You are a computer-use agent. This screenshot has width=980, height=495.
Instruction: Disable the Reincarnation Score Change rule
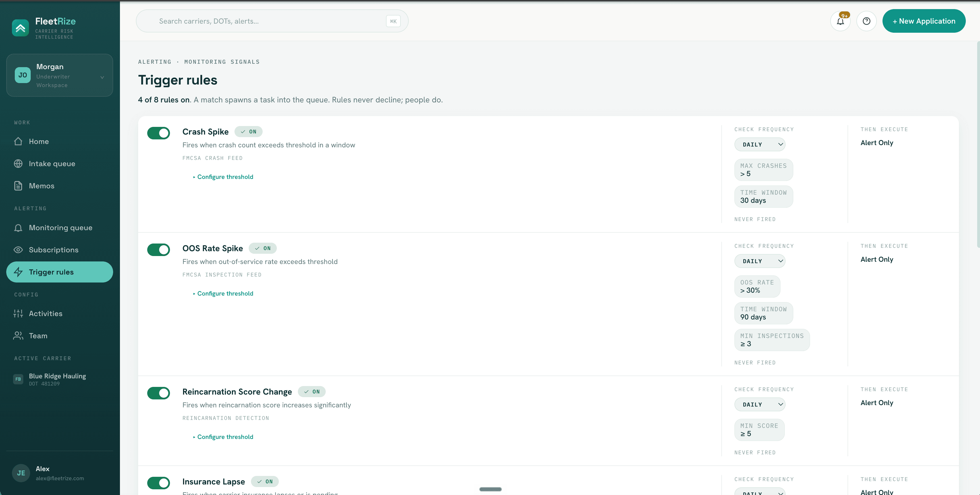tap(159, 393)
